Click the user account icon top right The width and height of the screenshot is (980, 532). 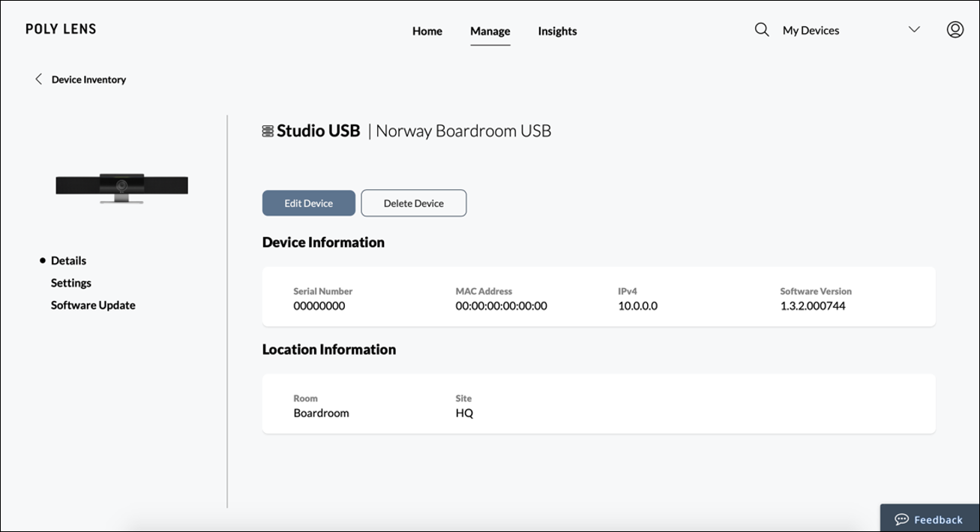pyautogui.click(x=955, y=29)
